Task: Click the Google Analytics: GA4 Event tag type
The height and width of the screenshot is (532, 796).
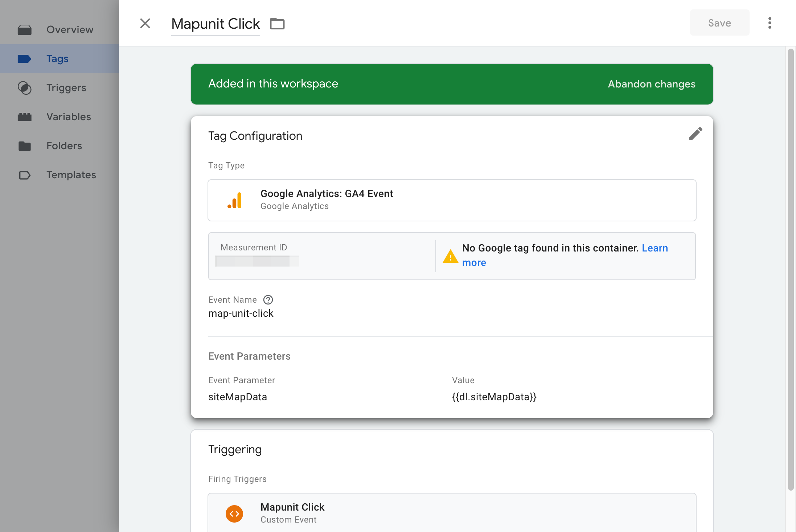Action: 452,200
